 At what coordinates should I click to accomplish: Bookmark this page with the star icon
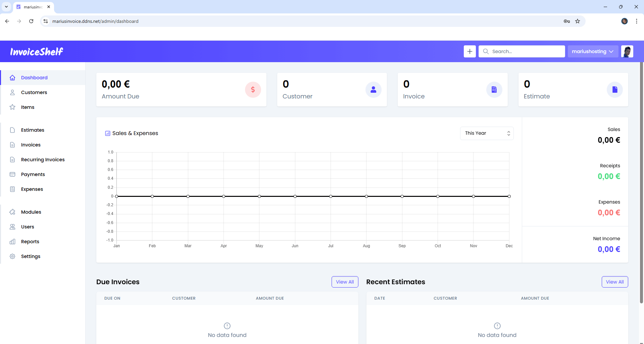pos(578,21)
